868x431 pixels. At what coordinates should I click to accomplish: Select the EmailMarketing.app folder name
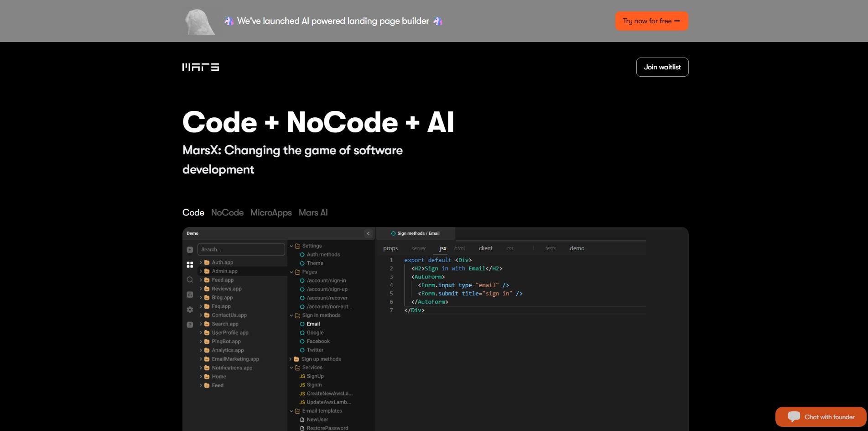tap(235, 359)
